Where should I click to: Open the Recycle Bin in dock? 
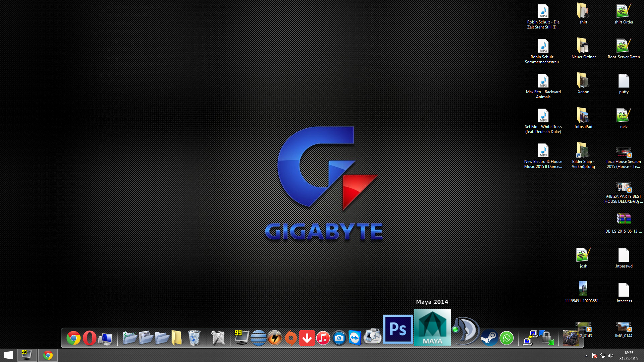tap(194, 338)
